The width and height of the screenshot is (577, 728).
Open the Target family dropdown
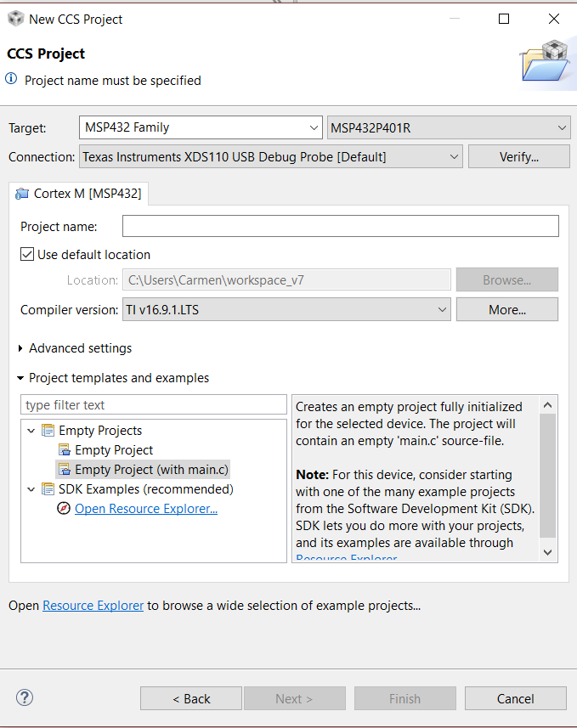pos(314,128)
